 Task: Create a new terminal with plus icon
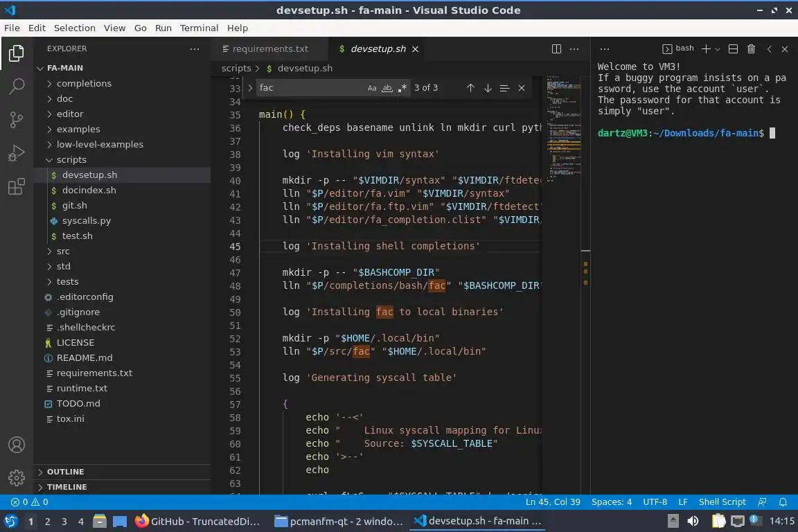point(706,49)
